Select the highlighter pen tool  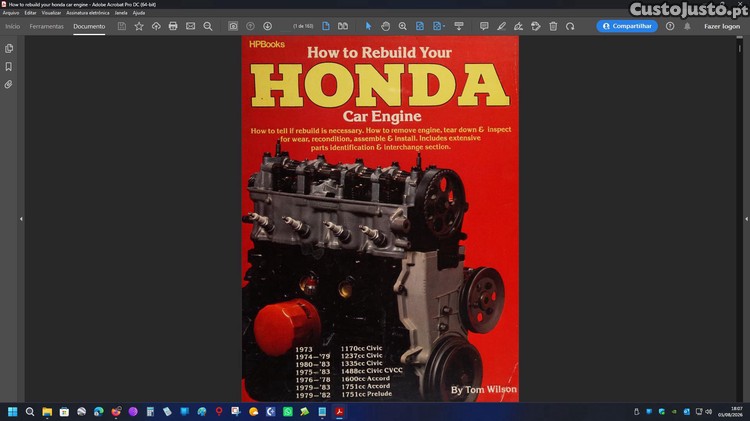[501, 26]
